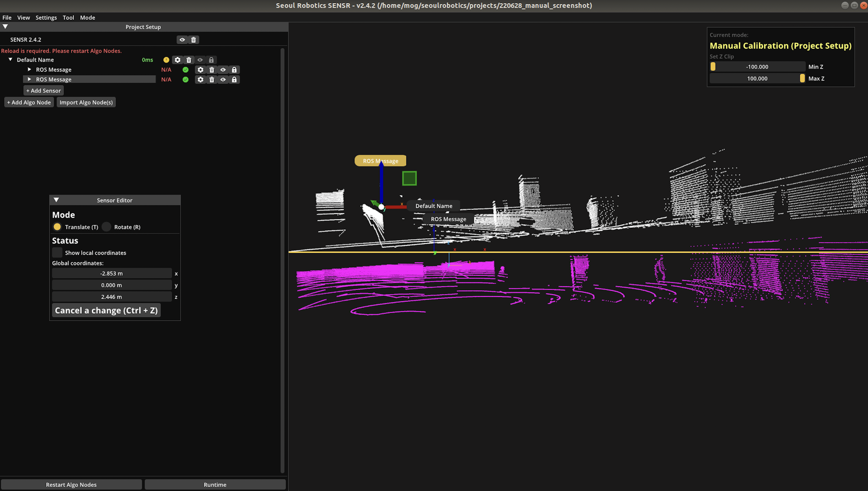Click green square plane handle of translate gizmo
The image size is (868, 491).
click(409, 178)
